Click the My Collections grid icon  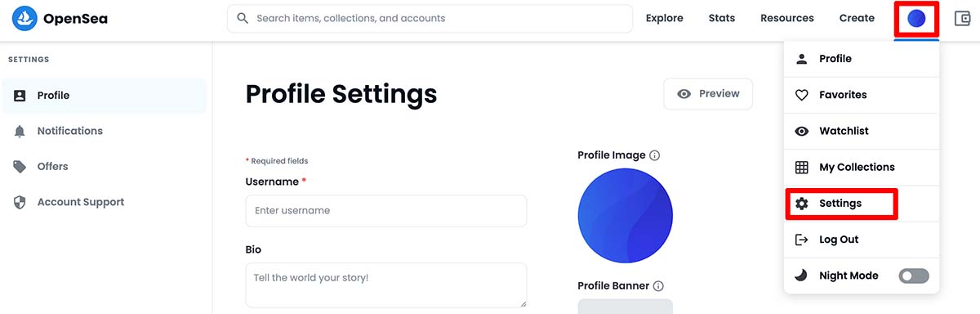pos(802,167)
